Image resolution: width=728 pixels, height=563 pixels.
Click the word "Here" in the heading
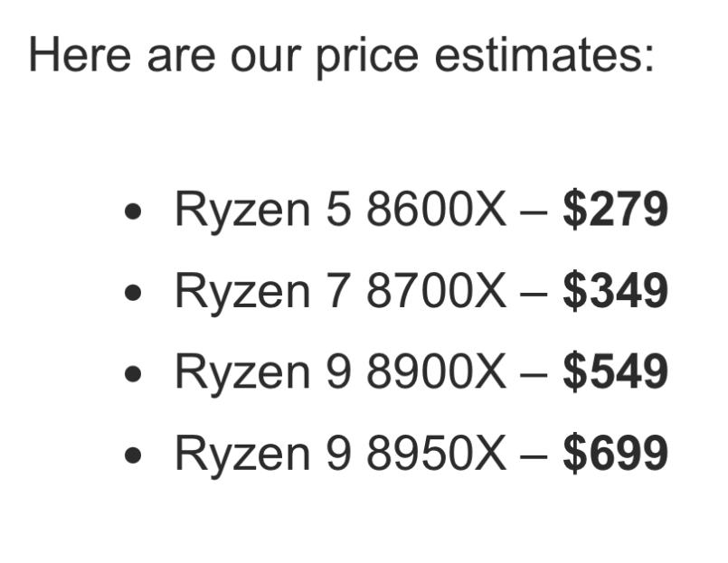[79, 55]
